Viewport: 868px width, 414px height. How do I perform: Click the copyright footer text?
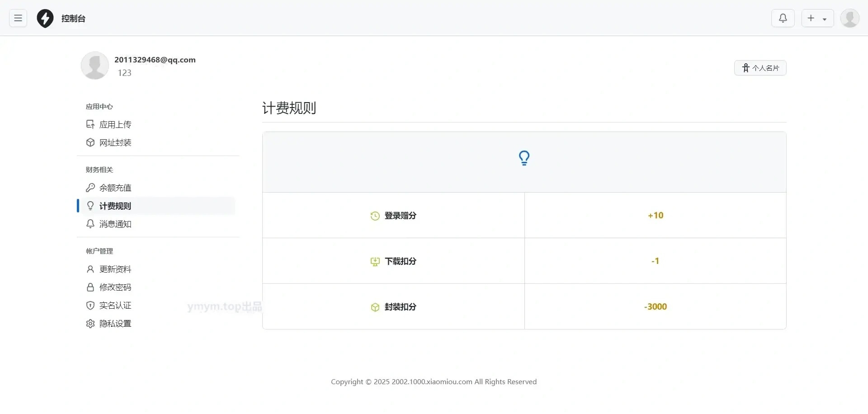[x=434, y=382]
